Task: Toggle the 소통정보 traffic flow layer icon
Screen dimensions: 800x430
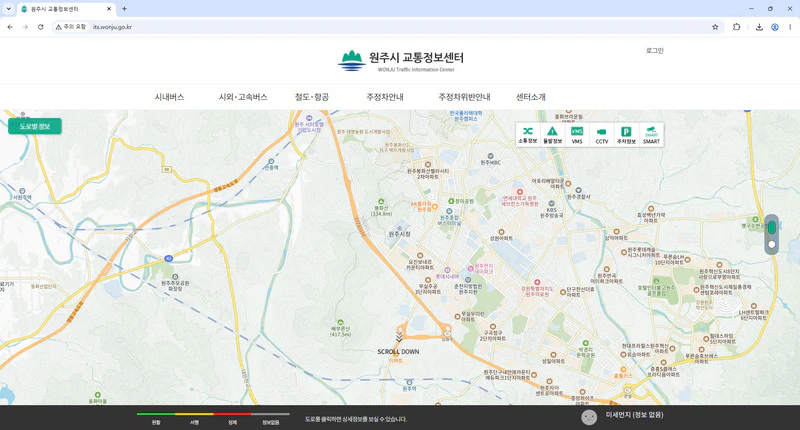Action: (x=528, y=135)
